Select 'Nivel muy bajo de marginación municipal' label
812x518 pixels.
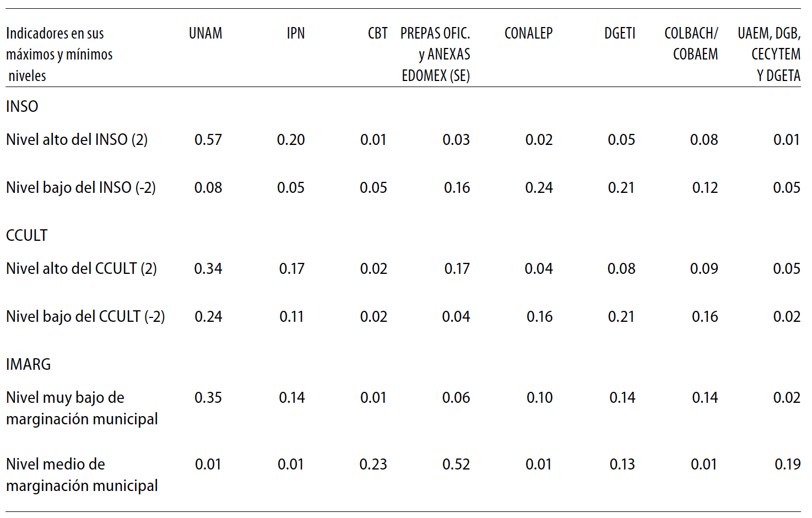82,408
